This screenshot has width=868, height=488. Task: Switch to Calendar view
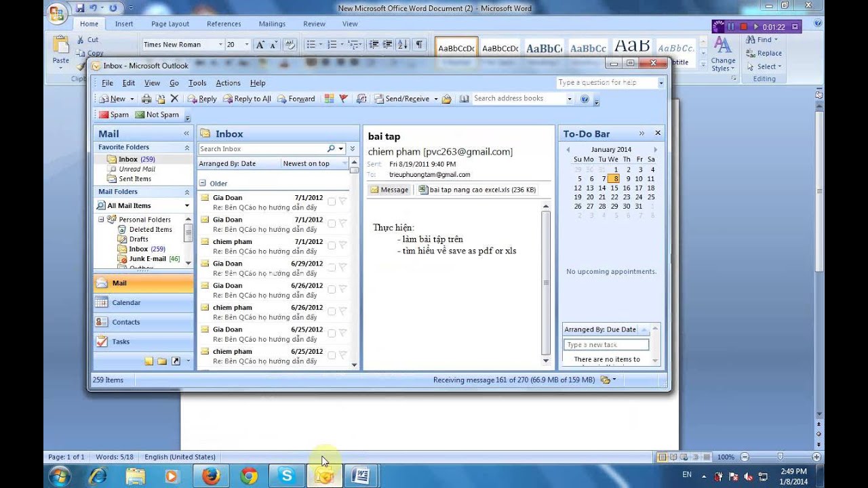point(143,303)
